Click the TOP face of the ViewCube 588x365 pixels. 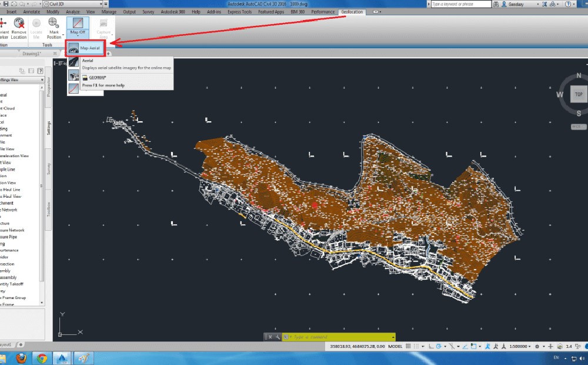point(579,94)
